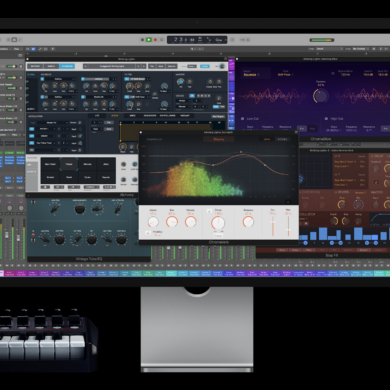Screen dimensions: 390x390
Task: Open Alchemy filter 2 type dropdown
Action: 138,97
